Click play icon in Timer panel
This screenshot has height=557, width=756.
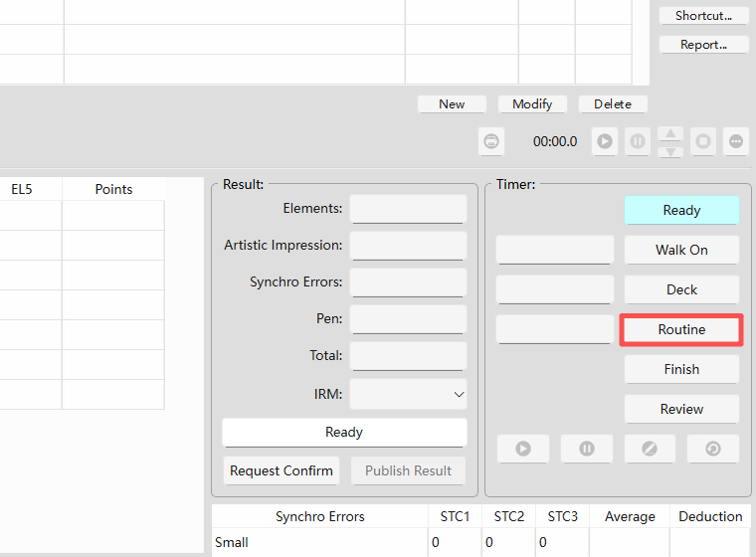[x=523, y=449]
